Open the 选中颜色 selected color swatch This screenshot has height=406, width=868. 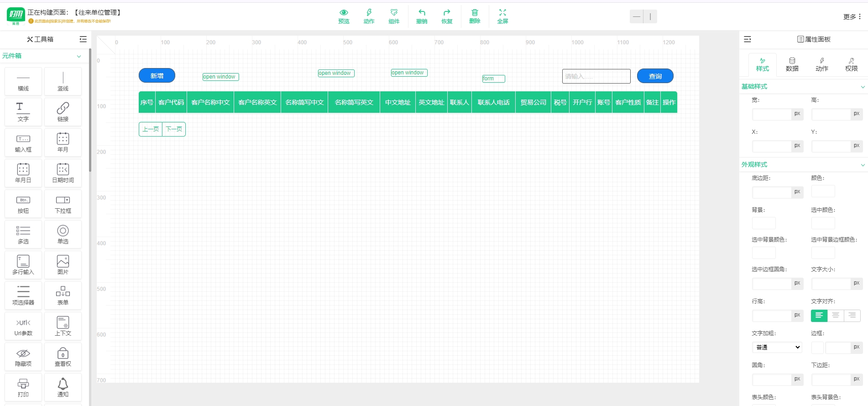[823, 223]
